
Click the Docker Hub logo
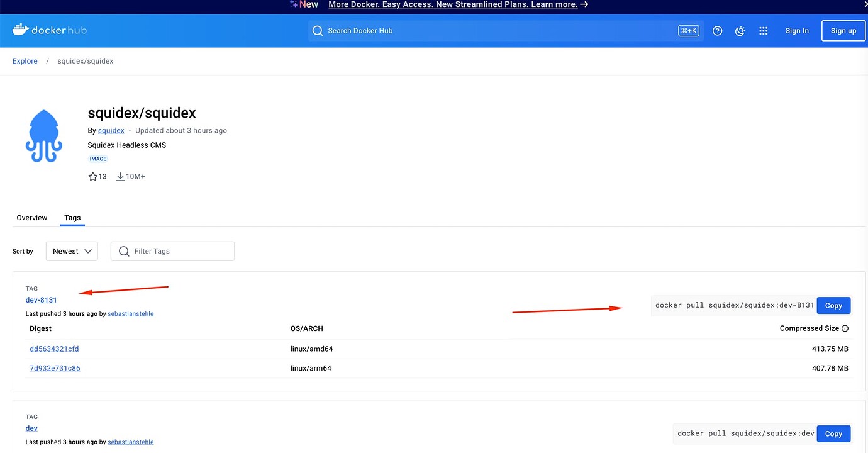pos(49,30)
